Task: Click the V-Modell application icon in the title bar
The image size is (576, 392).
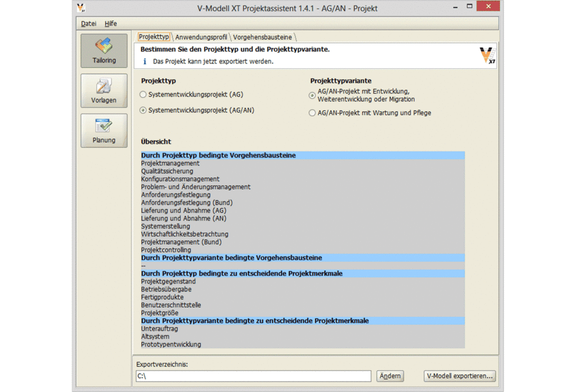Action: pos(81,8)
